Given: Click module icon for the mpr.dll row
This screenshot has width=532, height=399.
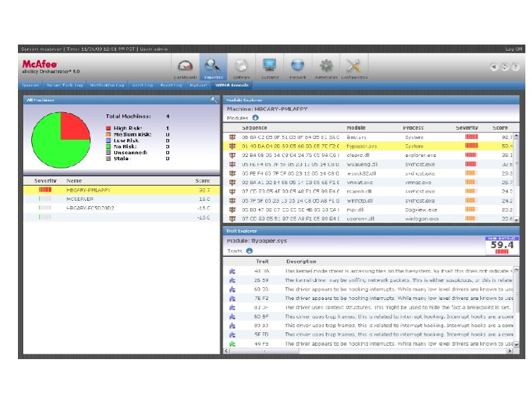Looking at the screenshot, I should click(232, 209).
